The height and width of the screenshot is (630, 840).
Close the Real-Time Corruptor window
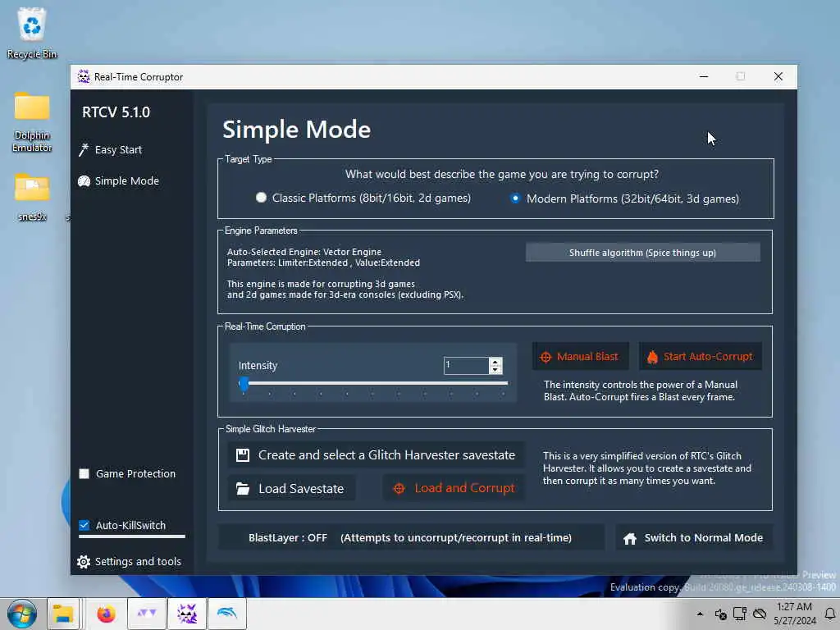click(778, 76)
